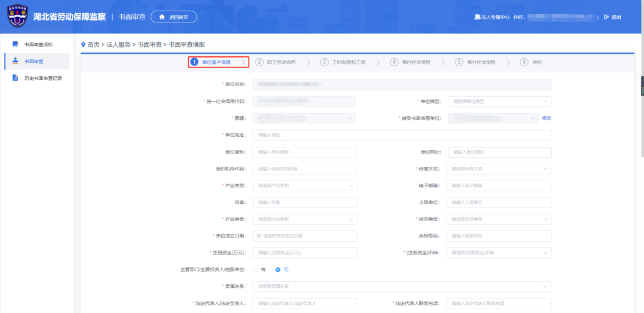
Task: Click the 修改 link
Action: (x=547, y=118)
